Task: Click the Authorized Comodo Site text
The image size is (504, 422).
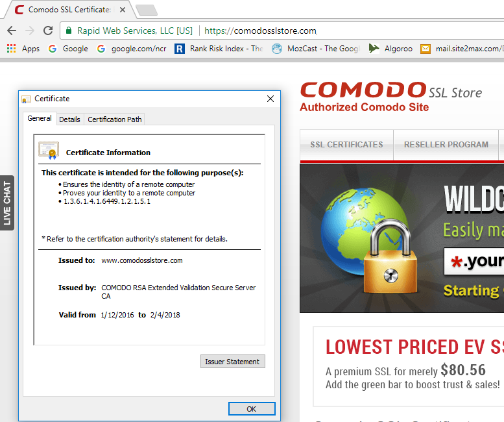Action: [364, 107]
